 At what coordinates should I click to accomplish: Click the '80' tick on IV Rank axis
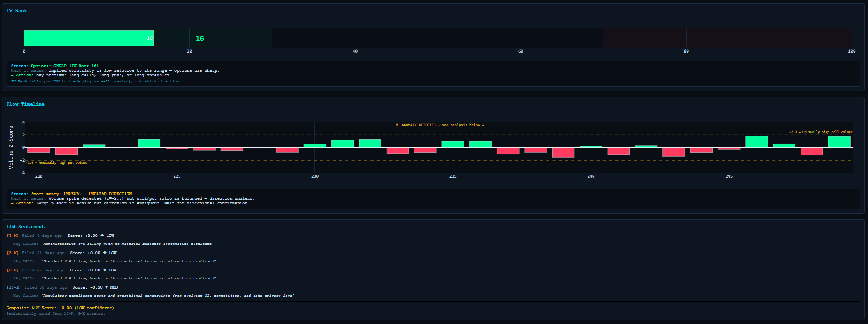click(686, 51)
